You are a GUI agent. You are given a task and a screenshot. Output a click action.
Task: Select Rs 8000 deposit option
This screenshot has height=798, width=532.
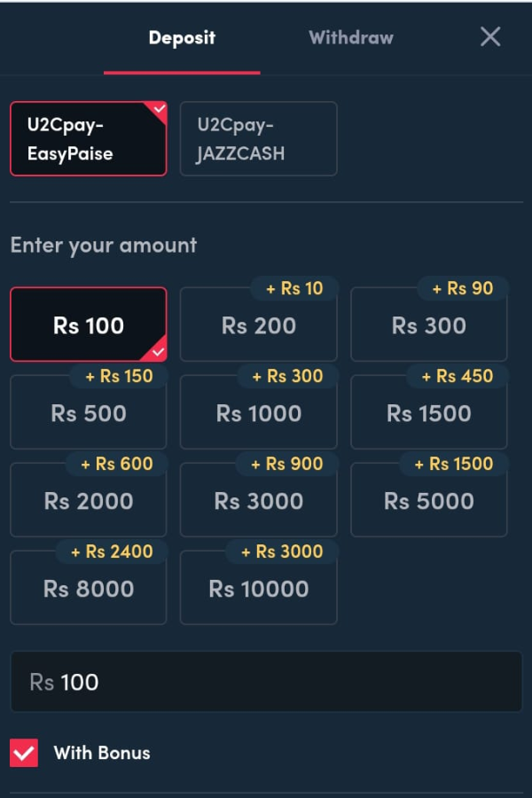click(88, 590)
